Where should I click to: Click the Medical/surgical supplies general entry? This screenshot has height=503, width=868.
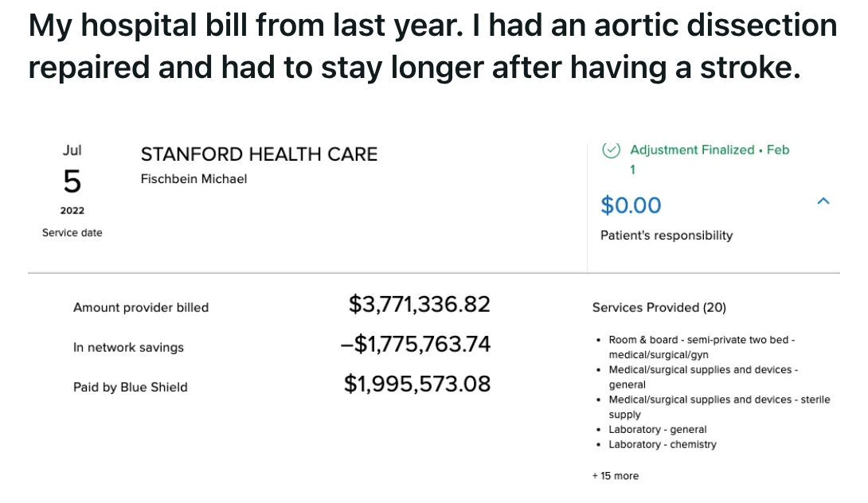point(703,376)
